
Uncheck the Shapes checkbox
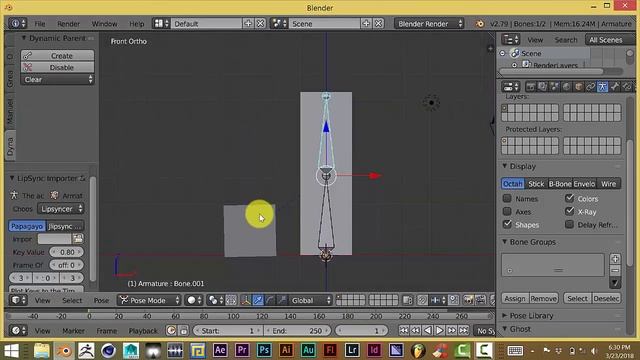click(x=507, y=224)
